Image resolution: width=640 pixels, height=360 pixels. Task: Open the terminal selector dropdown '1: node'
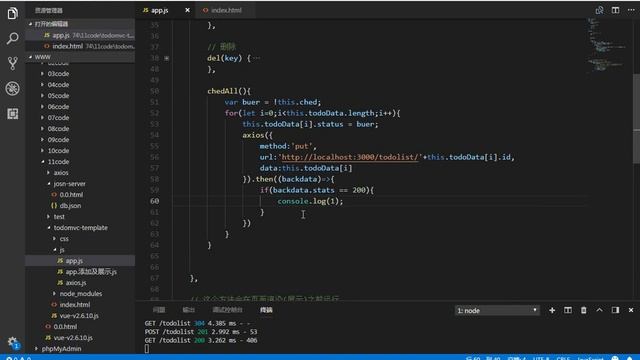click(497, 311)
